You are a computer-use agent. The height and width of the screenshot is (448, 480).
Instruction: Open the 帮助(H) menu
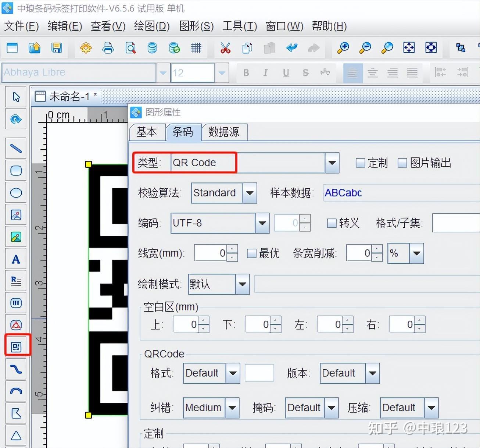[329, 26]
